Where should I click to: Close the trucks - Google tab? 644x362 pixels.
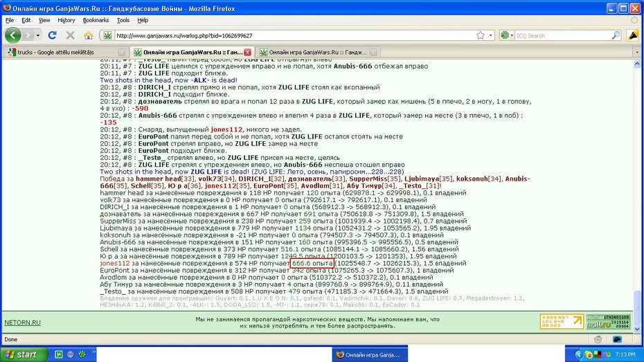point(122,53)
